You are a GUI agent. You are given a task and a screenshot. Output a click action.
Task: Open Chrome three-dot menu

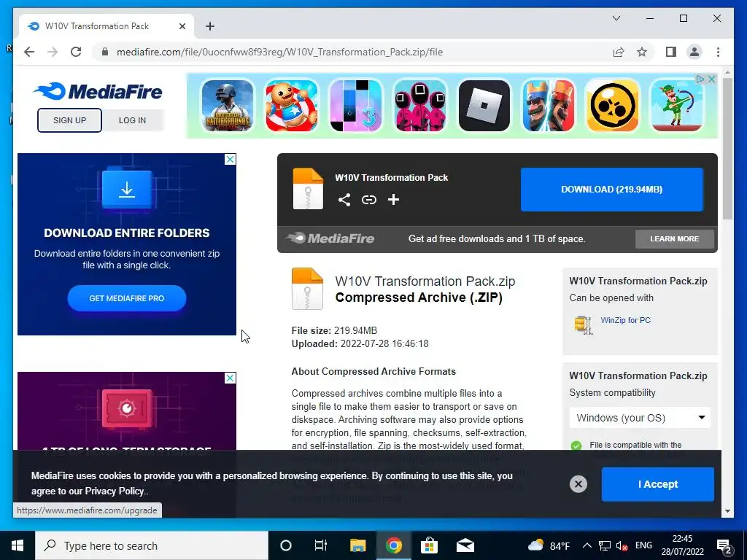[718, 52]
